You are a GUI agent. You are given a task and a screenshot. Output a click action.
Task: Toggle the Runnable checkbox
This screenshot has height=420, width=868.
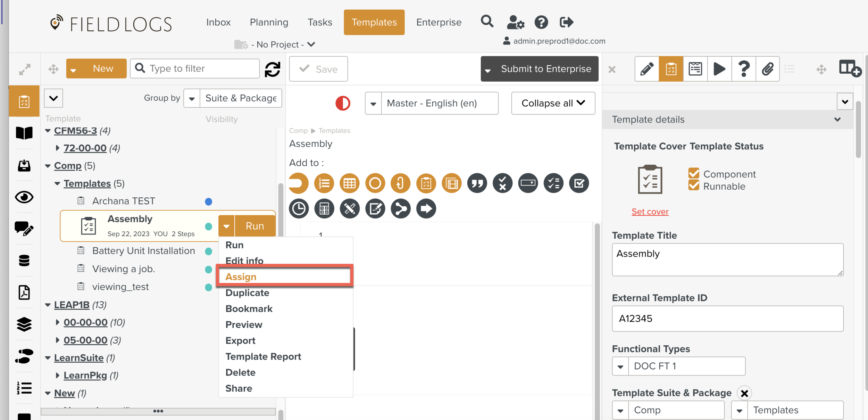click(x=693, y=186)
